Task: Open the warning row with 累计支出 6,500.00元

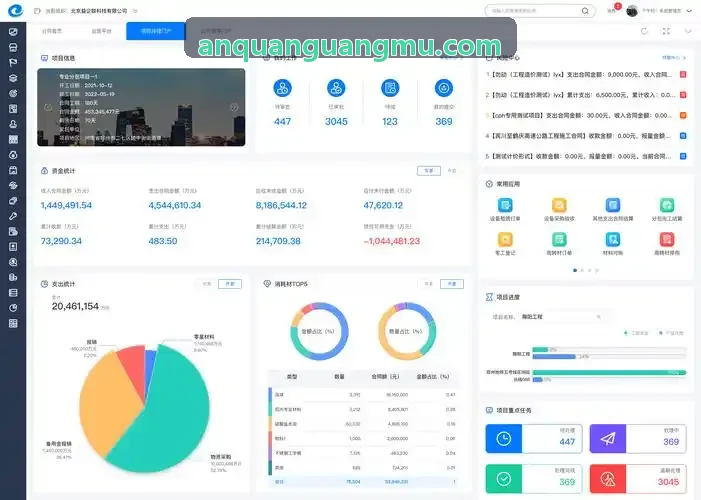Action: point(586,95)
